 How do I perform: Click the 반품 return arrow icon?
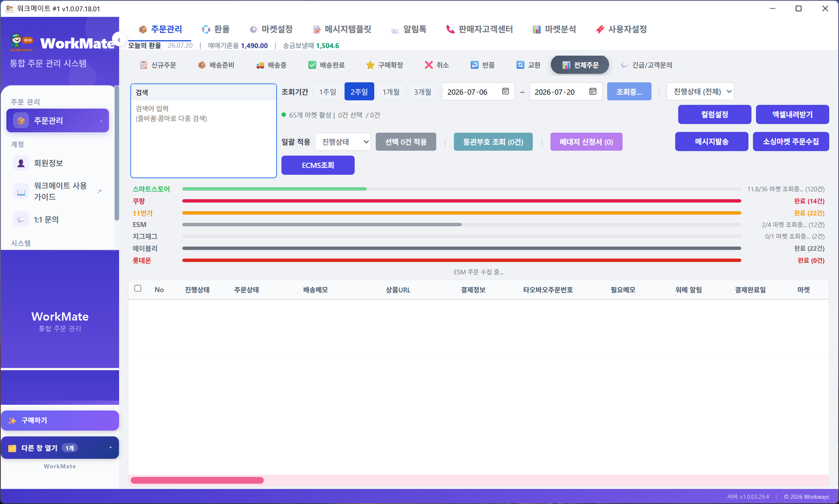tap(475, 65)
